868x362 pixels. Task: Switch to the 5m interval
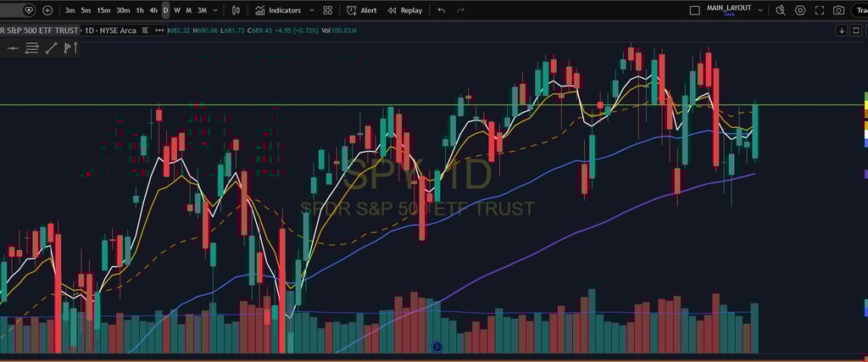[x=86, y=10]
